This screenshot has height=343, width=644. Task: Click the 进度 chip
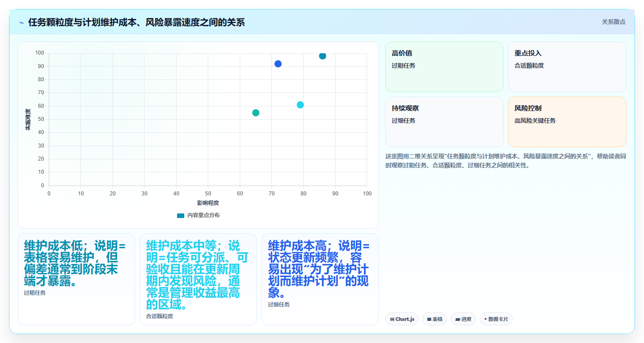coord(463,319)
